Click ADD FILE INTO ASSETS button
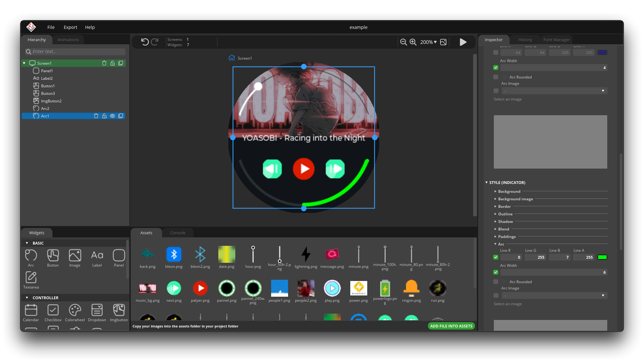Viewport: 644px width, 362px height. 451,326
